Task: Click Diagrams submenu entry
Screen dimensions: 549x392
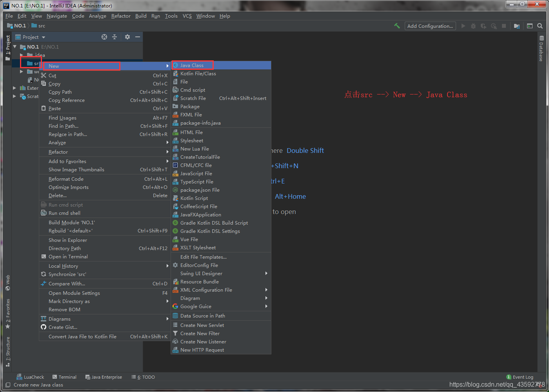Action: tap(105, 319)
